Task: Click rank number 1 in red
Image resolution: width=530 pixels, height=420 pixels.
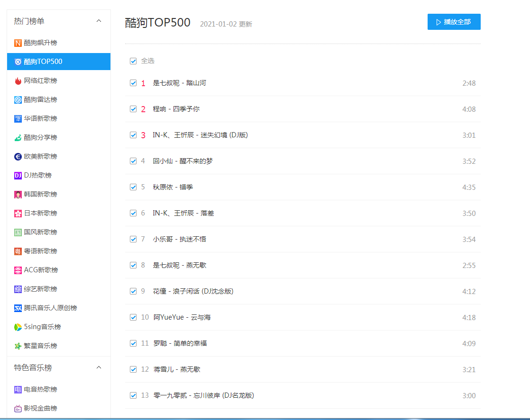Action: (x=143, y=83)
